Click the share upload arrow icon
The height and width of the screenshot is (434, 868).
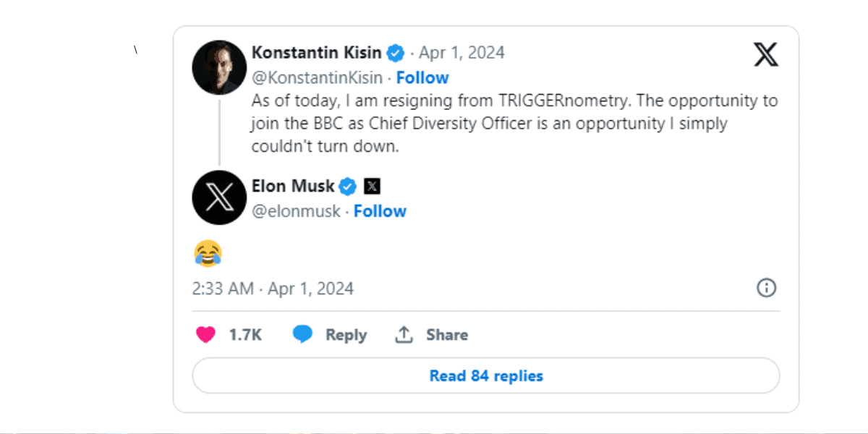tap(404, 334)
